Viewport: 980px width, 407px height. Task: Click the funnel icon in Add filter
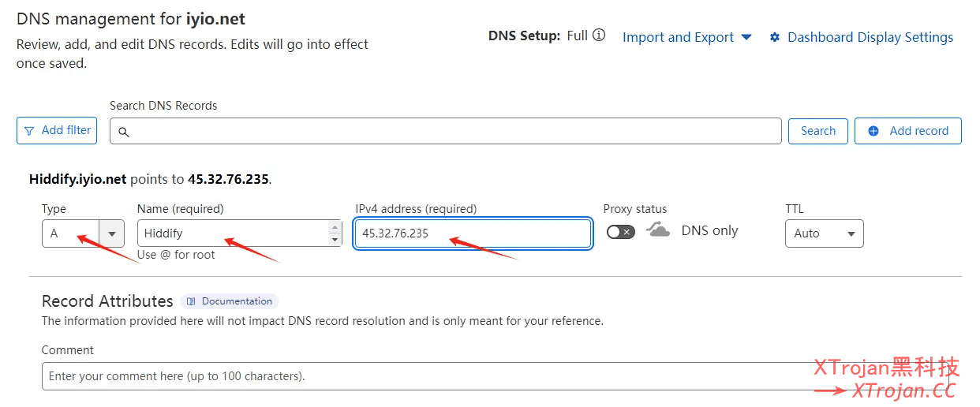click(x=29, y=131)
